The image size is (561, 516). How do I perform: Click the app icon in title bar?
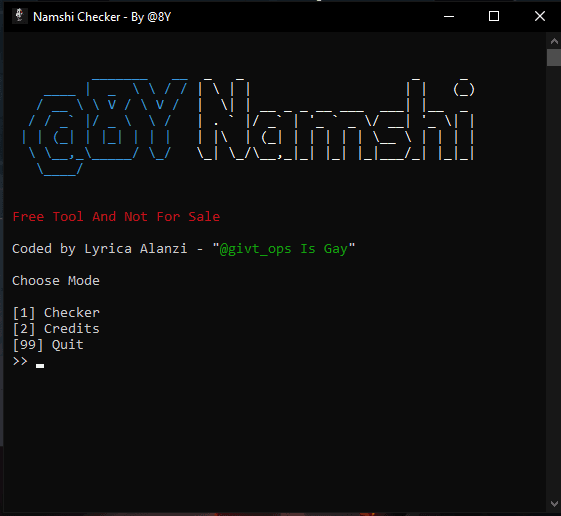[20, 16]
